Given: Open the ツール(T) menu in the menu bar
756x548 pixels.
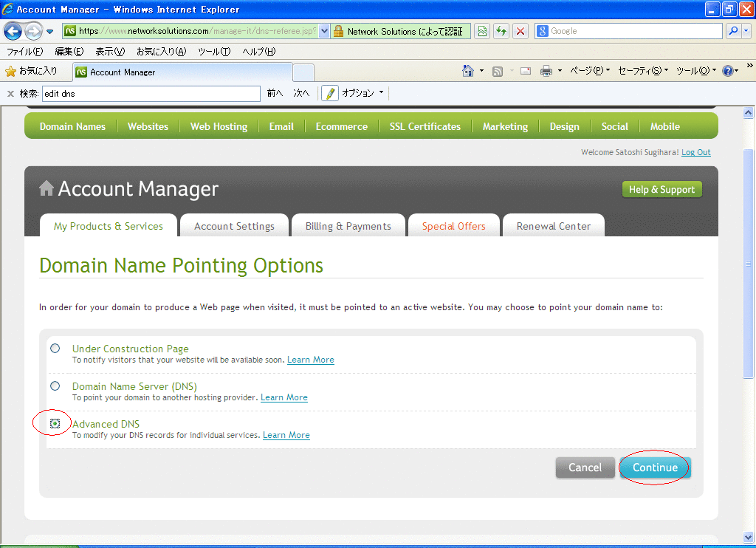Looking at the screenshot, I should (214, 51).
